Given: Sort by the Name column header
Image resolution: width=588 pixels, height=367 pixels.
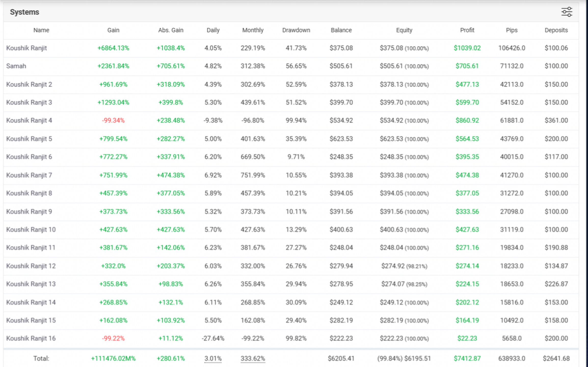Looking at the screenshot, I should point(41,30).
